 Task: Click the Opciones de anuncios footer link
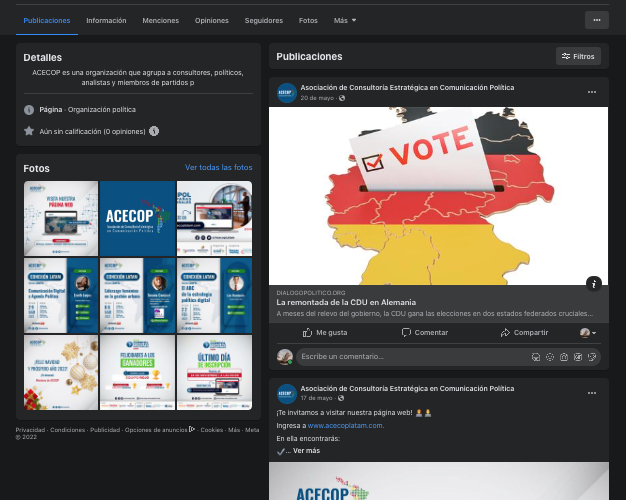(x=156, y=430)
